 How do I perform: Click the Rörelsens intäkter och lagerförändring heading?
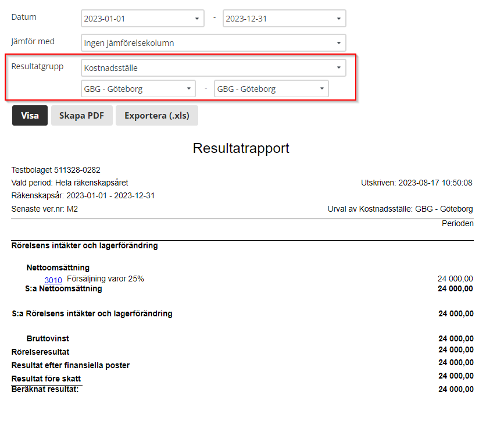click(x=84, y=246)
